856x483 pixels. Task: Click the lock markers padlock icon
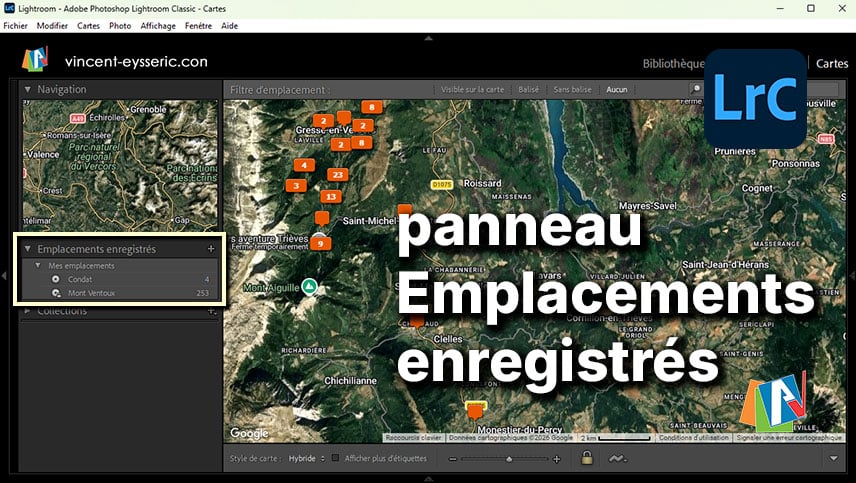tap(587, 458)
